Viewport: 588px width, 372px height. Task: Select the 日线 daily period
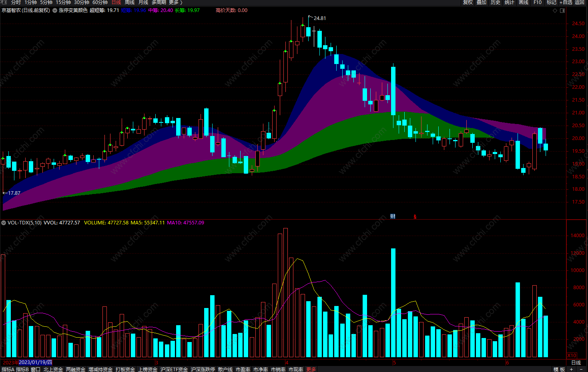tap(116, 2)
